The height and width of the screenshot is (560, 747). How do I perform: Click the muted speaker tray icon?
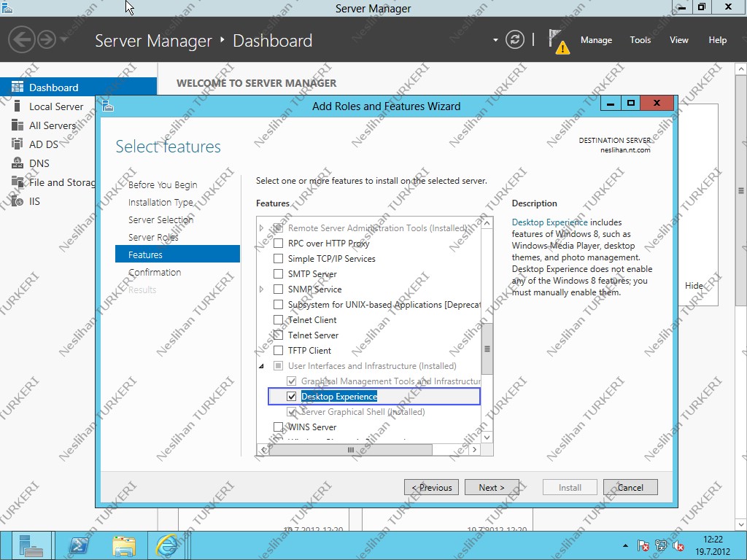point(678,545)
